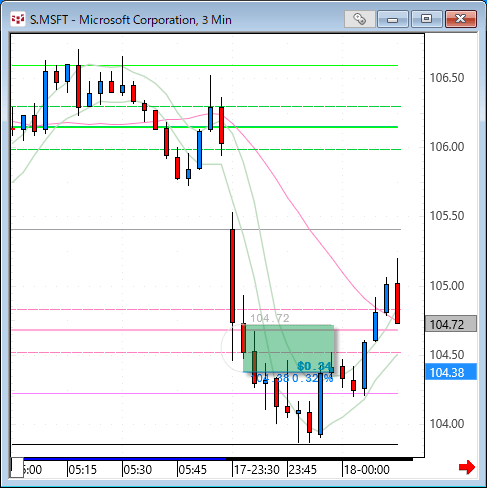Click the 104.38 0.32% label

pyautogui.click(x=292, y=378)
